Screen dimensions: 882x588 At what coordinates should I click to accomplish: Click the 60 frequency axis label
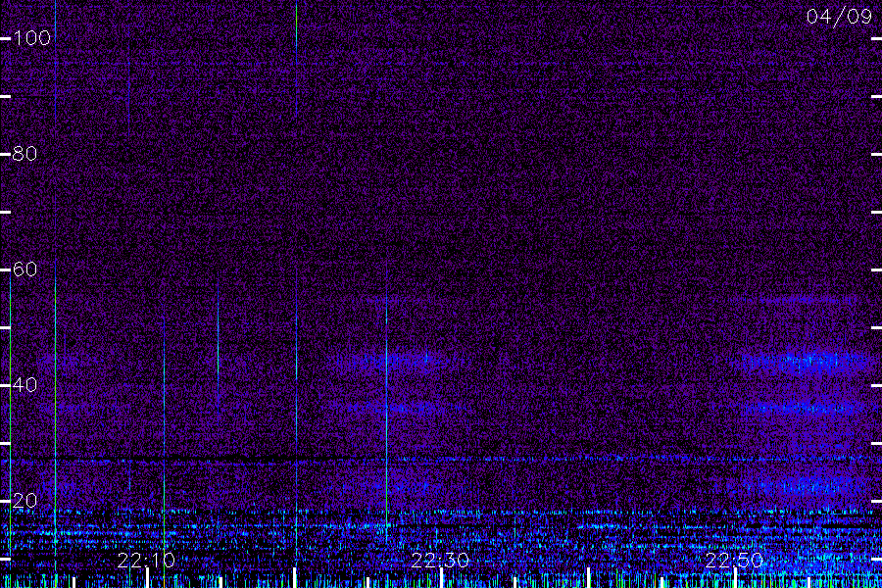(24, 269)
